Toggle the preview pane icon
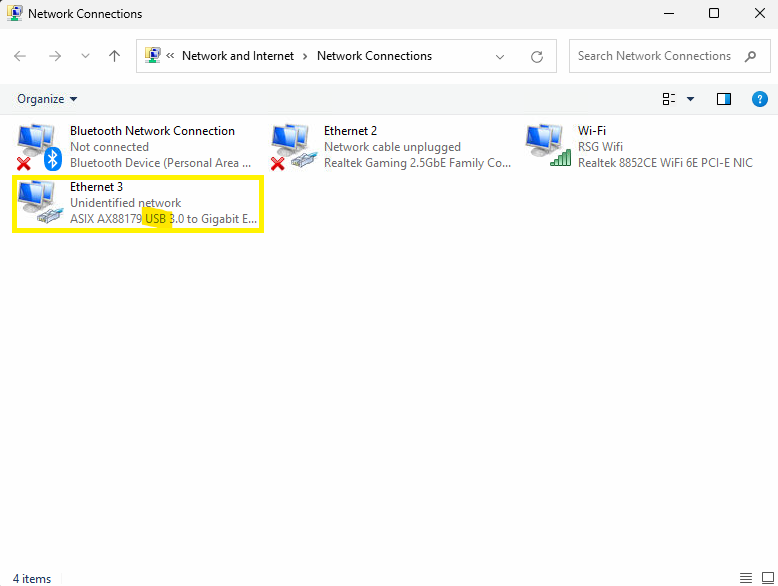 coord(724,99)
